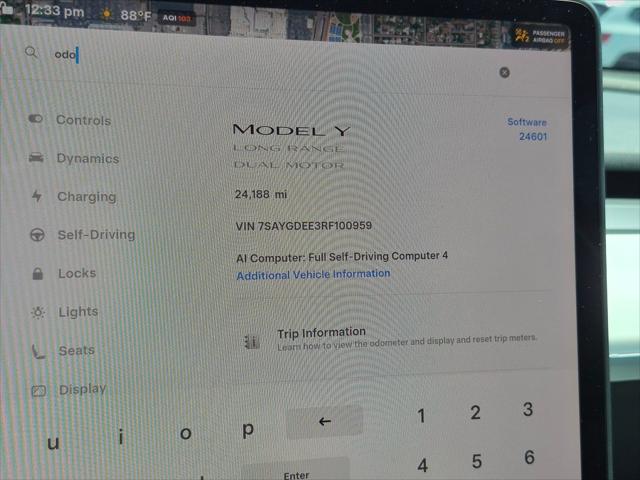Screen dimensions: 640x480
Task: Tap the number 3 key
Action: 528,409
